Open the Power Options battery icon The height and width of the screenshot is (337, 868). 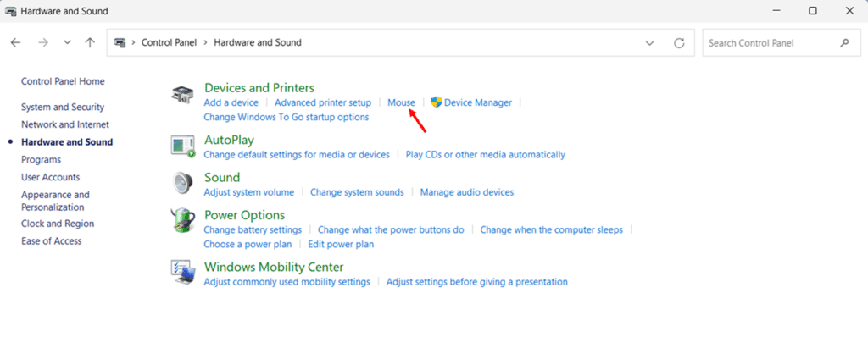tap(183, 219)
